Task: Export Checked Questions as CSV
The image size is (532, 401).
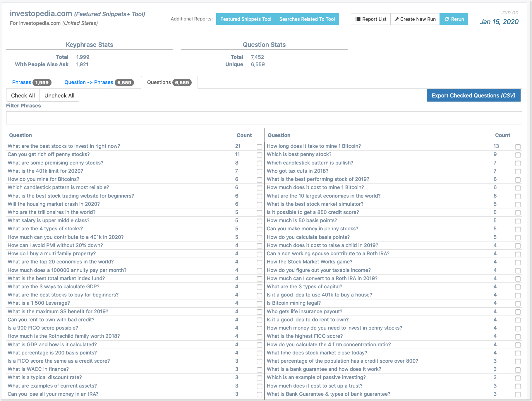Action: click(x=473, y=95)
